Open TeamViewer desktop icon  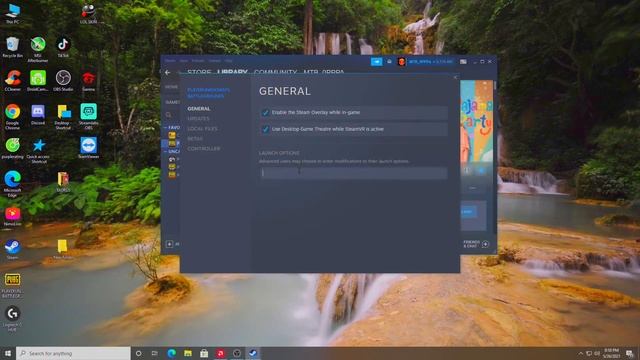[89, 148]
